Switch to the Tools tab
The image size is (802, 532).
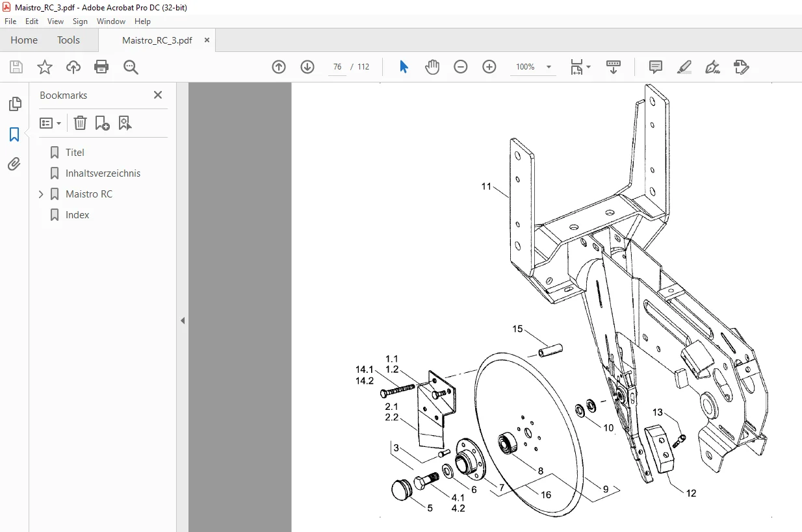68,40
